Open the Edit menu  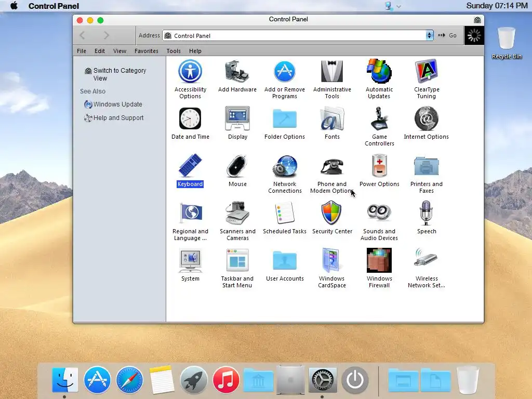tap(99, 51)
